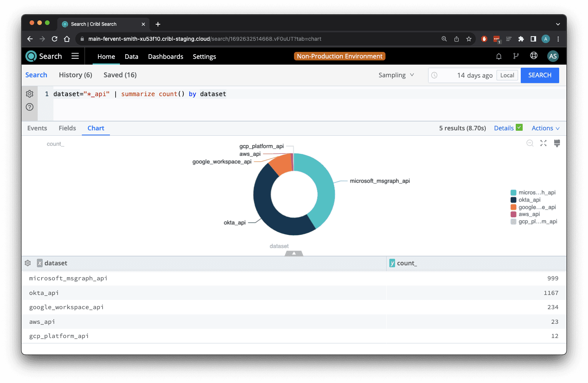This screenshot has height=383, width=588.
Task: Click the notifications bell icon
Action: pos(499,56)
